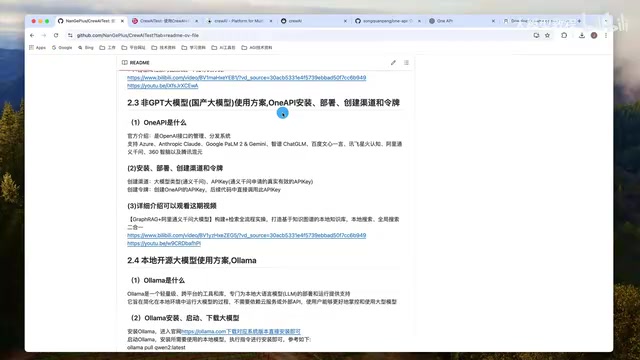
Task: Open Apps grid in bookmarks bar
Action: pyautogui.click(x=37, y=48)
